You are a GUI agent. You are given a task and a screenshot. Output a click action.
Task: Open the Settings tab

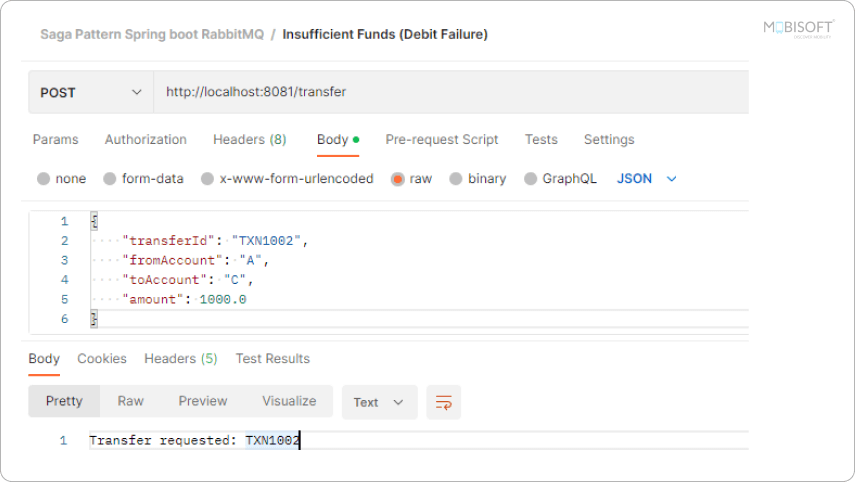[609, 140]
